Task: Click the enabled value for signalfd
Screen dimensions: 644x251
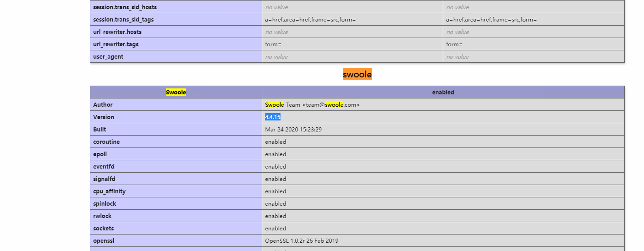Action: (x=275, y=179)
